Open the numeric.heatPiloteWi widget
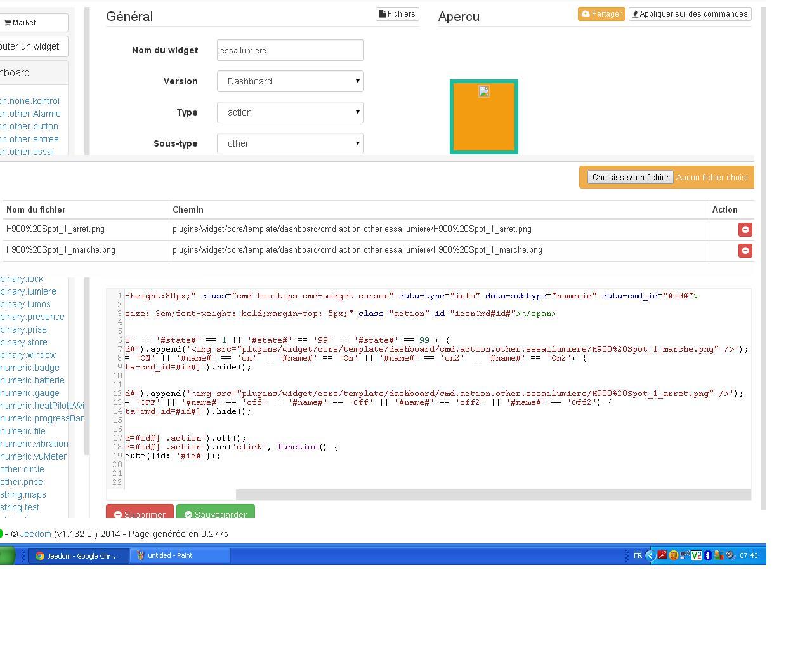812x650 pixels. coord(42,406)
